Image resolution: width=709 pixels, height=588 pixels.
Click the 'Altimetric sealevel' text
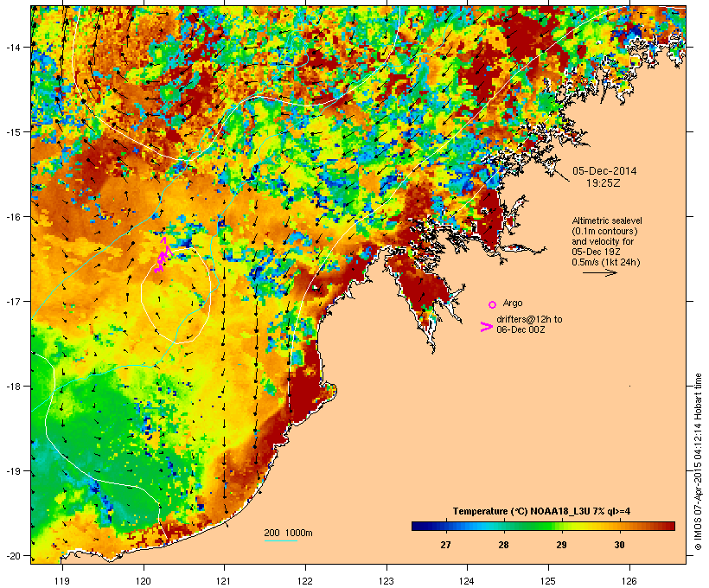coord(607,220)
